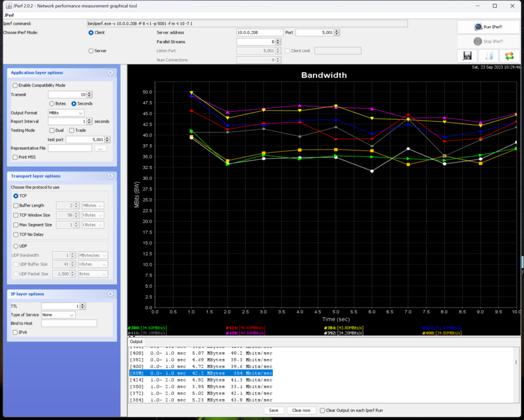Increase the TTL value with up arrow

pos(82,304)
